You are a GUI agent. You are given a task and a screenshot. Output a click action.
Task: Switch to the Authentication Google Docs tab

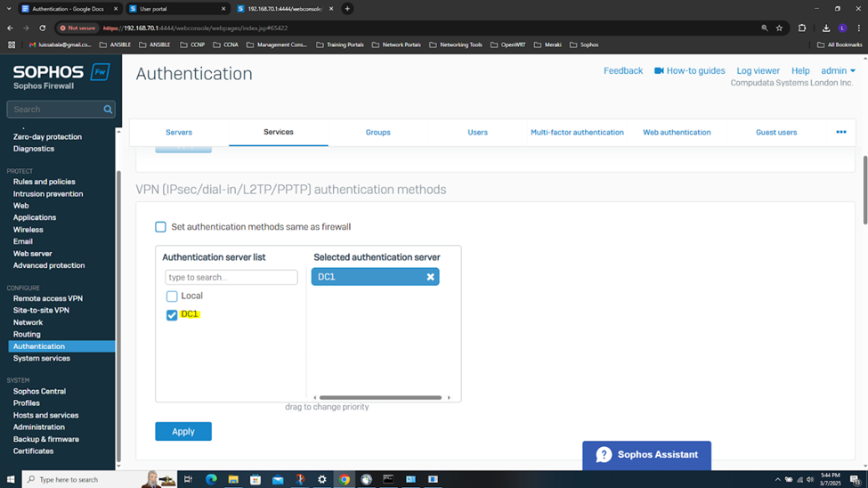pos(69,9)
